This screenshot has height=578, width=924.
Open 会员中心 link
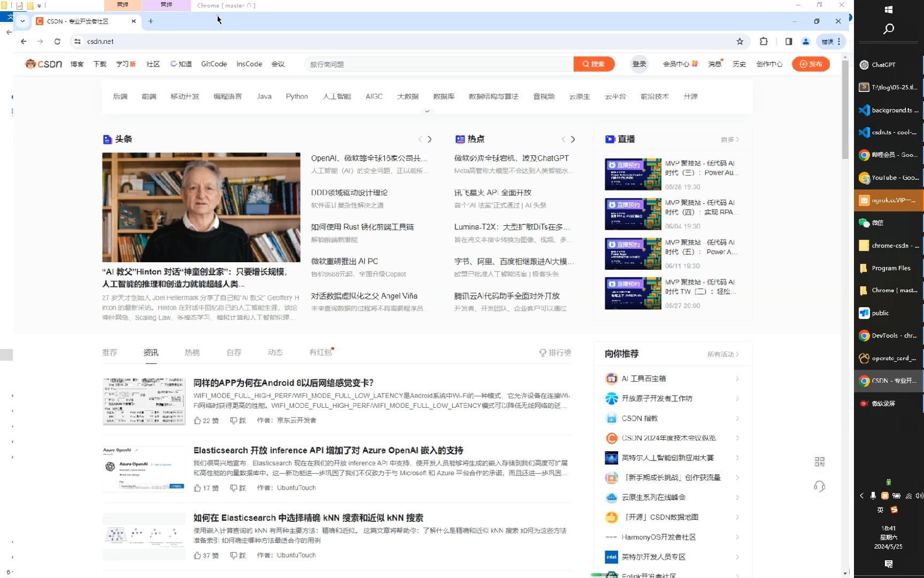[x=680, y=64]
